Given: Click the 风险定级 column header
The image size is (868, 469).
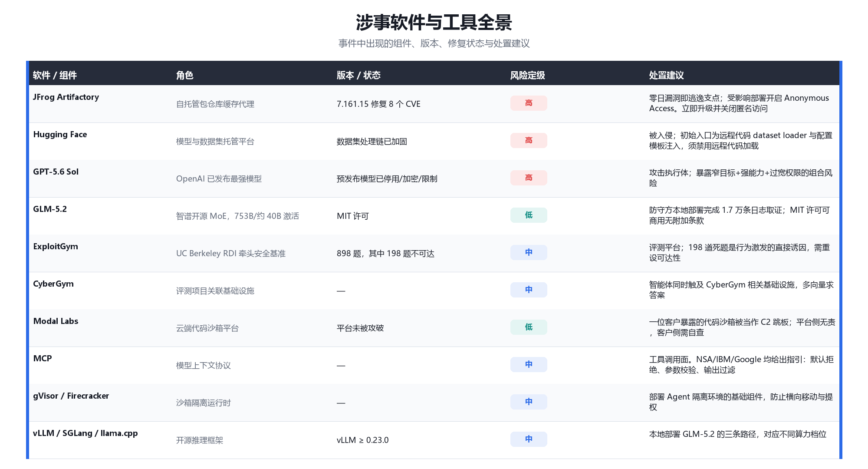Looking at the screenshot, I should [x=528, y=75].
